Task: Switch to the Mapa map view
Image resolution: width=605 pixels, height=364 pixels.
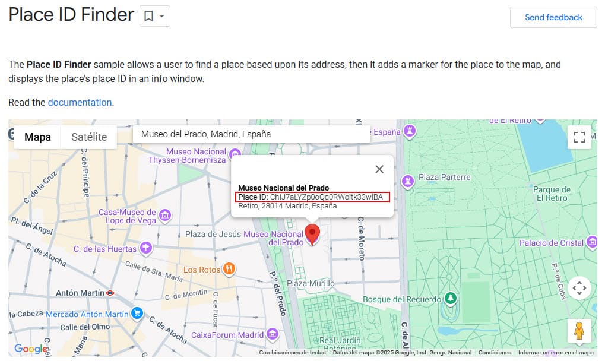Action: click(x=37, y=137)
